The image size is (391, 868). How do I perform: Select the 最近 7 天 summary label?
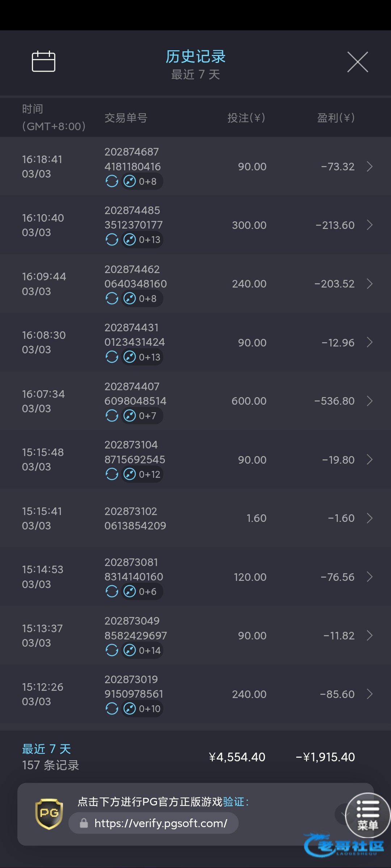tap(46, 749)
